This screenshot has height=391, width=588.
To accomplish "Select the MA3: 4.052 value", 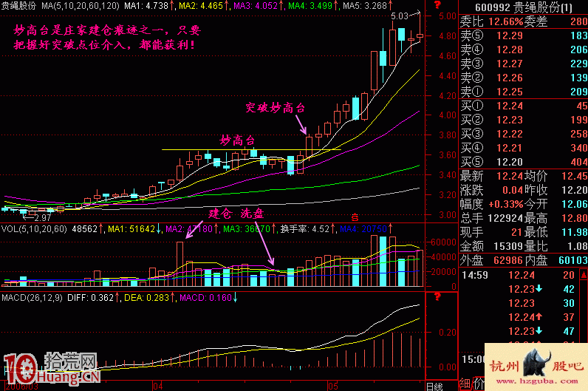I will 256,6.
